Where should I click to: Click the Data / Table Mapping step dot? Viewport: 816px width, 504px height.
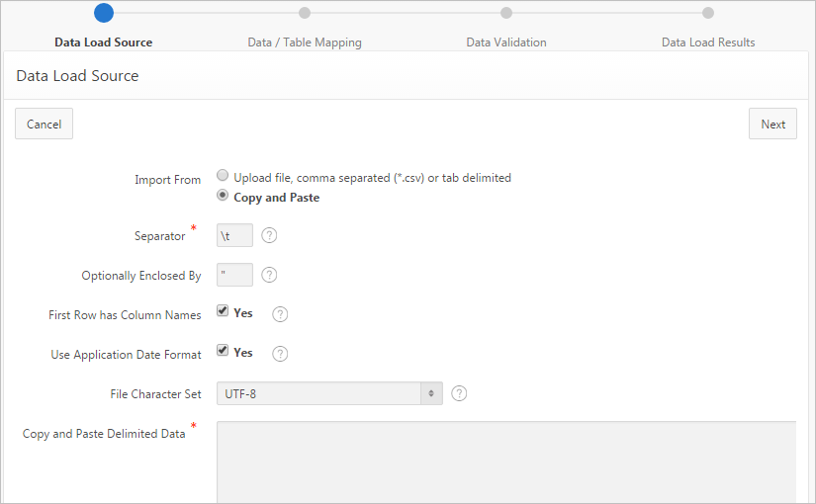coord(305,13)
